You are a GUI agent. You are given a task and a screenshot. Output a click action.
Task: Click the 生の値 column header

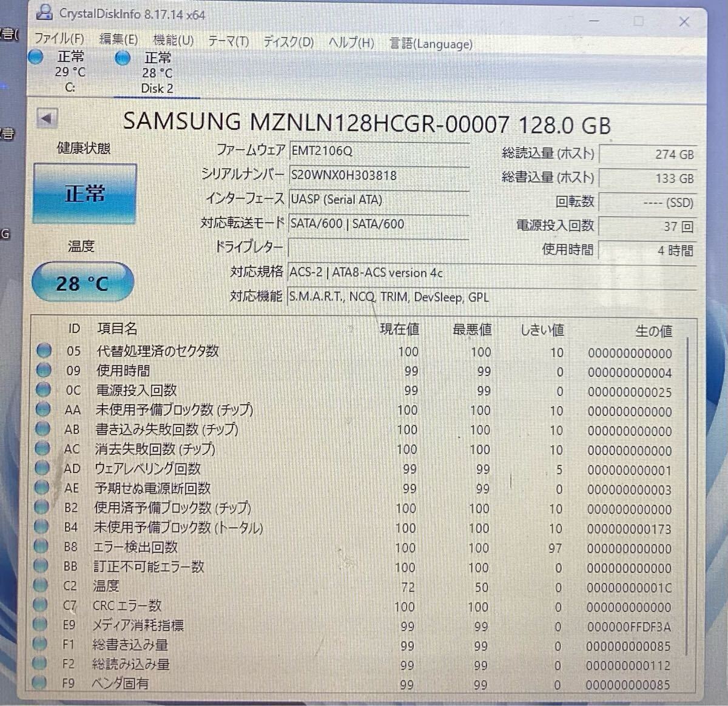click(x=653, y=331)
